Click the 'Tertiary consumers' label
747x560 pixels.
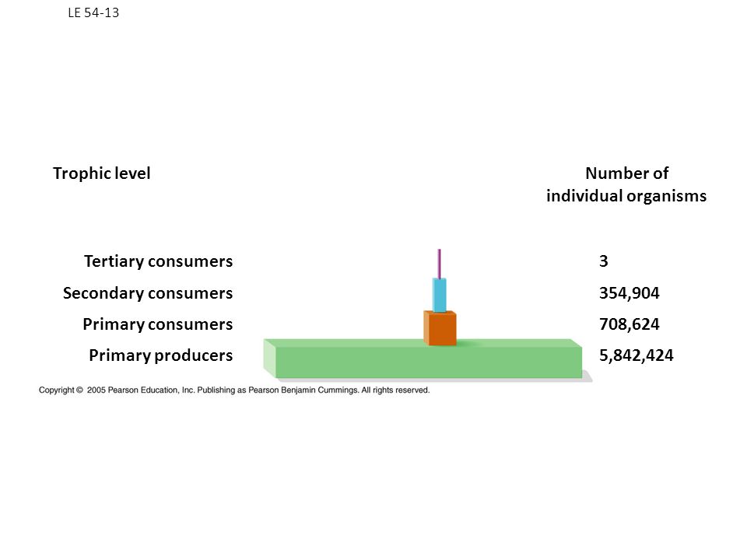(158, 261)
